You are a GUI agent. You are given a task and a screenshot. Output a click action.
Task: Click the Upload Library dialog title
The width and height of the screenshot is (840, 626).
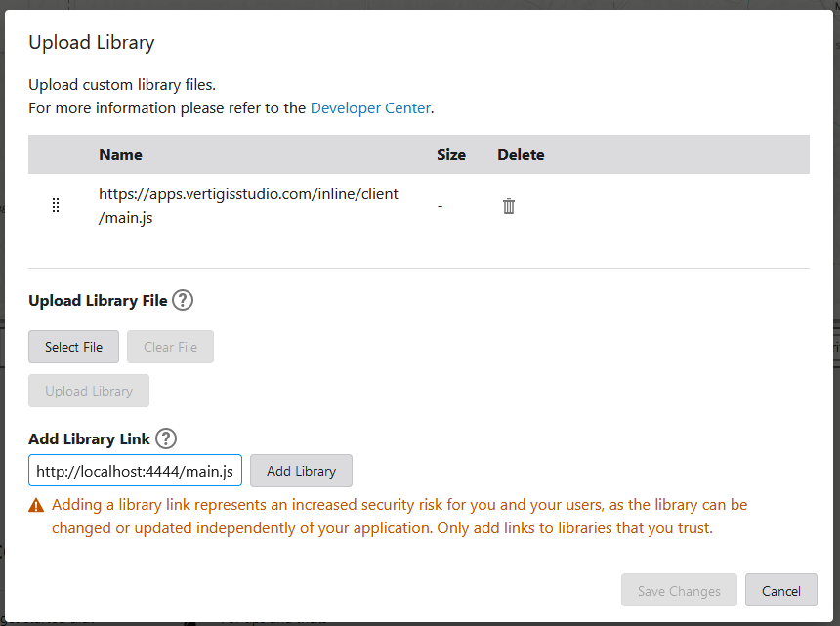(92, 42)
